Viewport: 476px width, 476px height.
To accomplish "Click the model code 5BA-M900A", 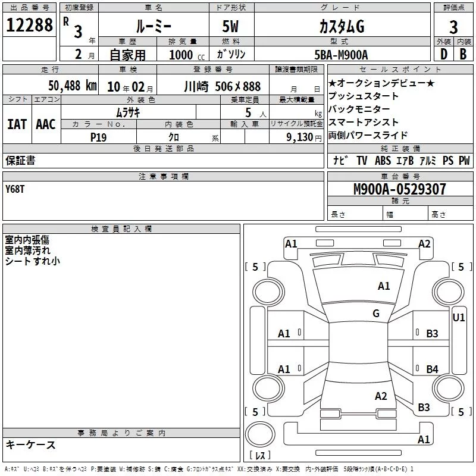I will point(341,55).
